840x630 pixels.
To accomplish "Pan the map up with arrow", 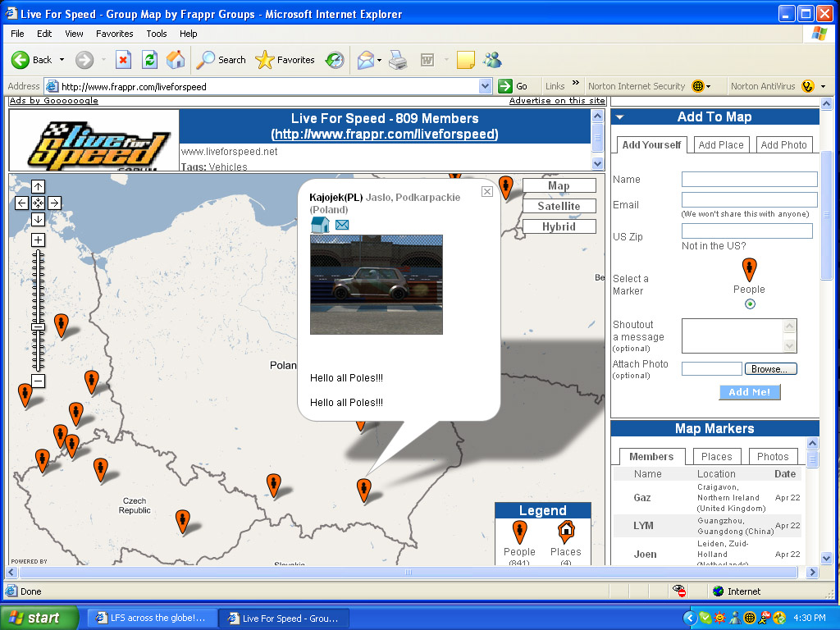I will (38, 186).
